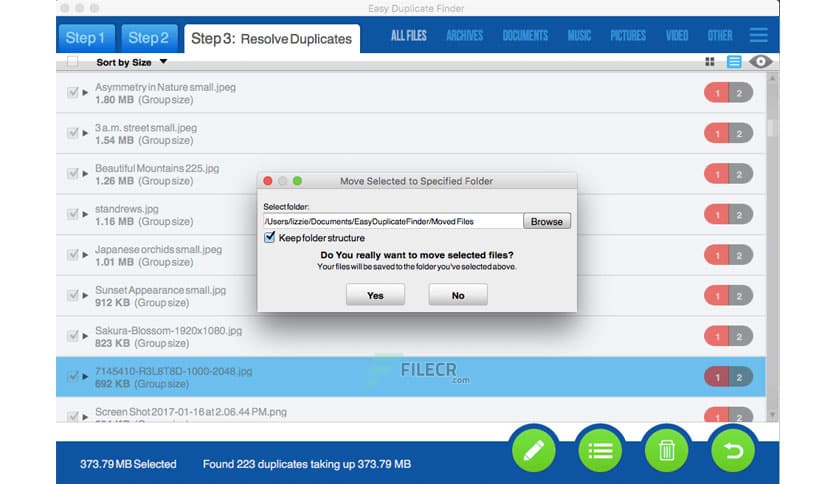Expand standrews.jpg group triangle
Image resolution: width=836 pixels, height=484 pixels.
(85, 214)
